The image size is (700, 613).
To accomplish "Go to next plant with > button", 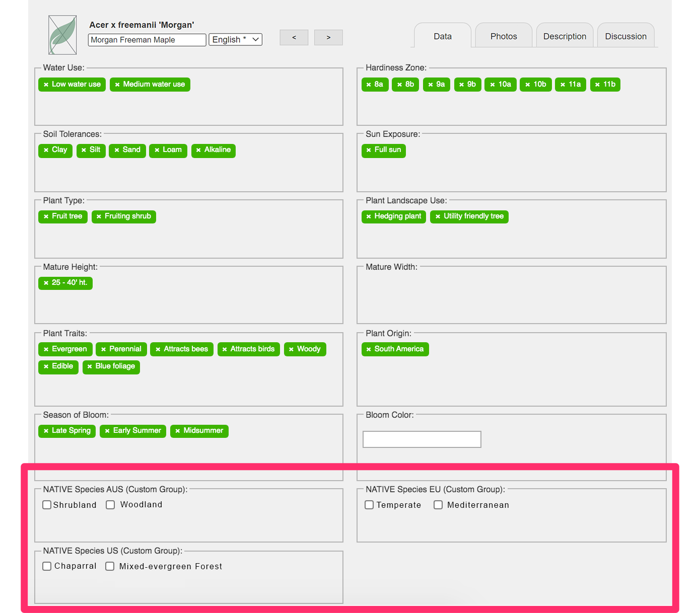I will (x=328, y=37).
